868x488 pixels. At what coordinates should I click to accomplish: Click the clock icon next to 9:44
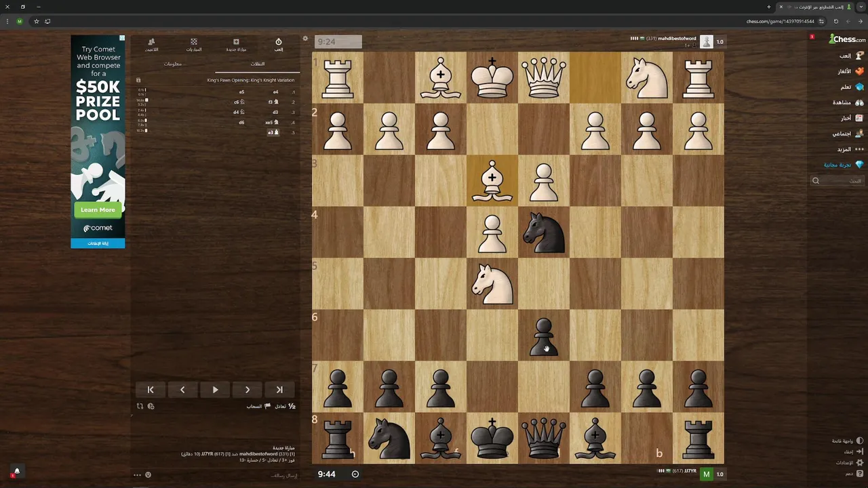355,474
